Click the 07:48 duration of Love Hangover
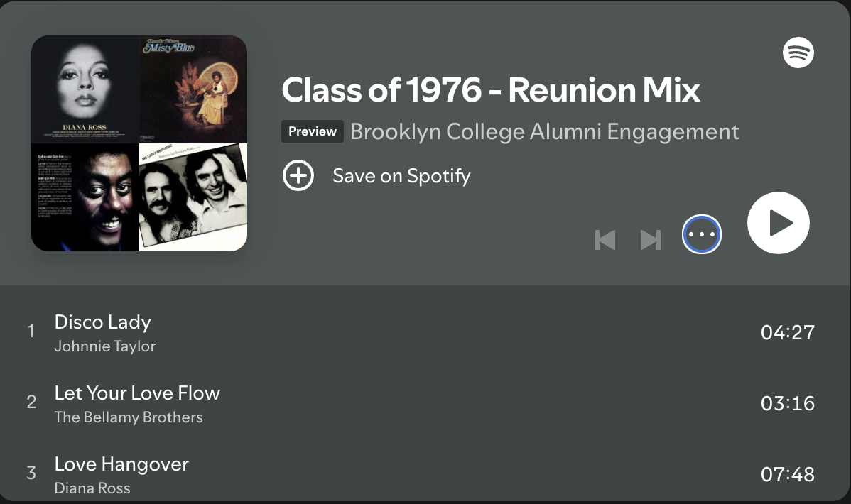Image resolution: width=851 pixels, height=504 pixels. [x=787, y=474]
